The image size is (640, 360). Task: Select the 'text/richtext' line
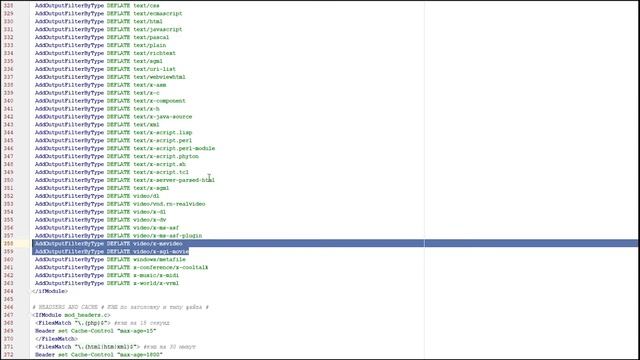105,53
